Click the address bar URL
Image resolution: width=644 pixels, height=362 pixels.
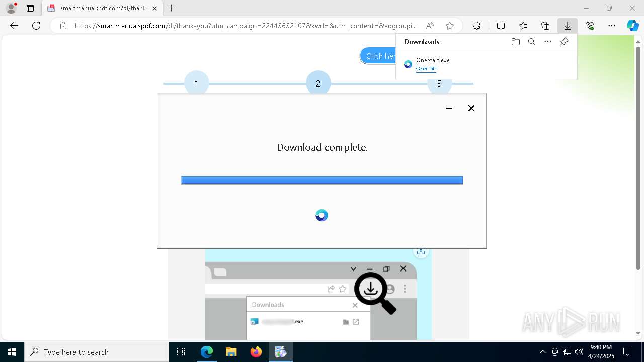pos(246,26)
